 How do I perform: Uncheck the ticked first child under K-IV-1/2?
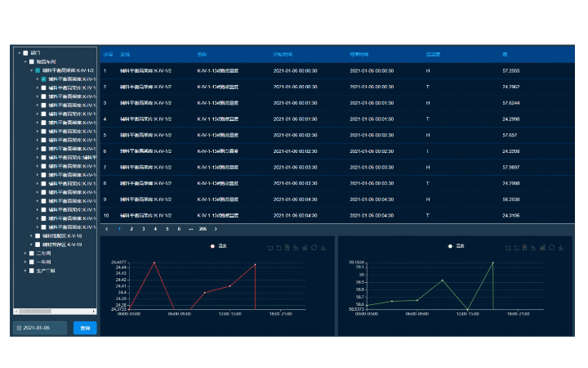[43, 79]
